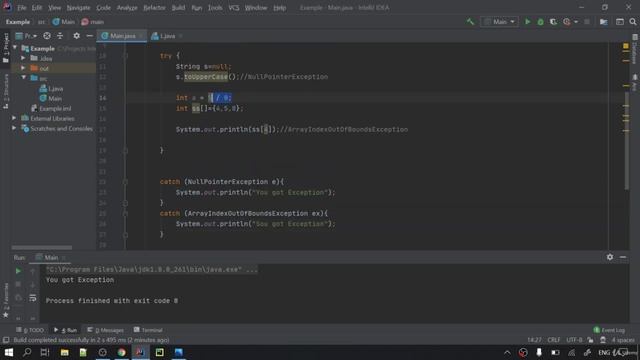The width and height of the screenshot is (640, 360).
Task: Click the inspections profile icon in status bar
Action: (x=603, y=340)
